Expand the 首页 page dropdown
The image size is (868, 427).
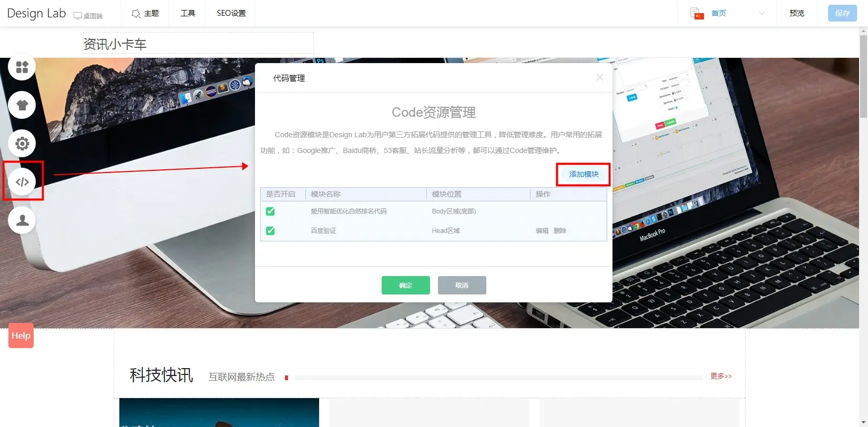click(761, 13)
